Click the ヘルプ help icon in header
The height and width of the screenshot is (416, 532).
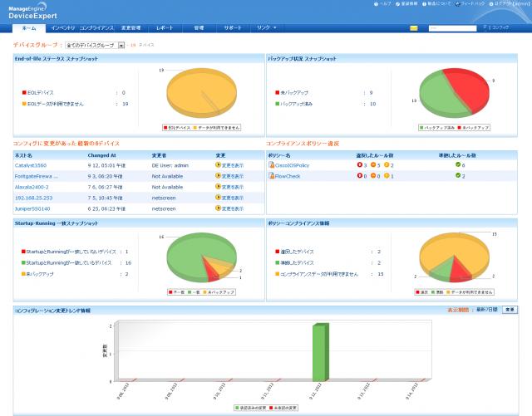[376, 4]
